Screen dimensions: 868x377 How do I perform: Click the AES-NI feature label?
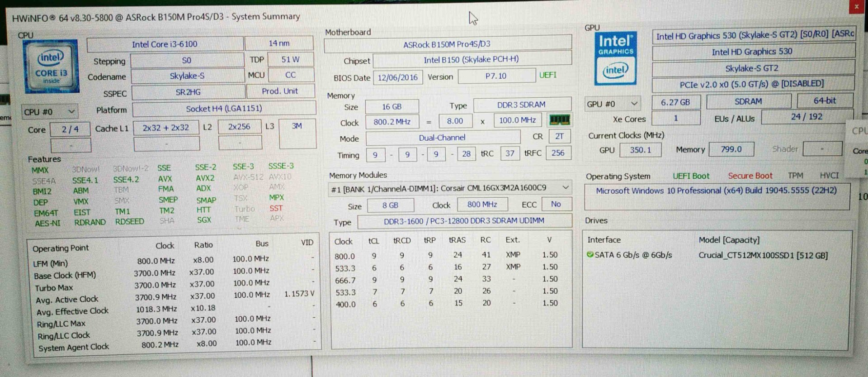click(x=47, y=223)
